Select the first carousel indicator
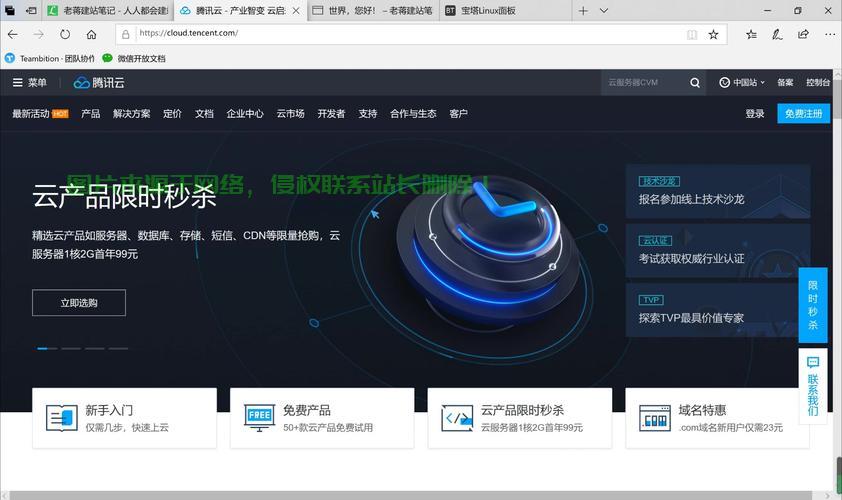The width and height of the screenshot is (842, 500). pyautogui.click(x=47, y=349)
